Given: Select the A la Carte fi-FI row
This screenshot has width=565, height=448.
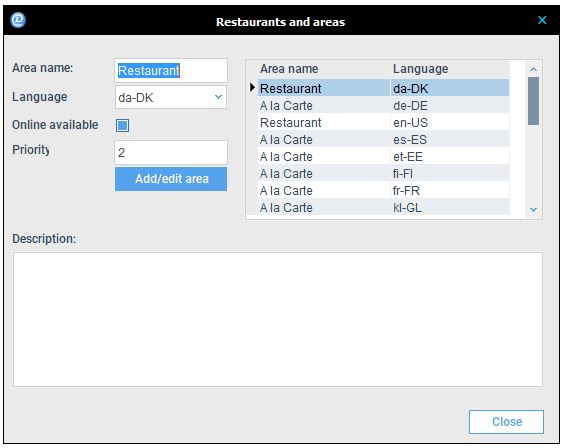Looking at the screenshot, I should click(384, 173).
